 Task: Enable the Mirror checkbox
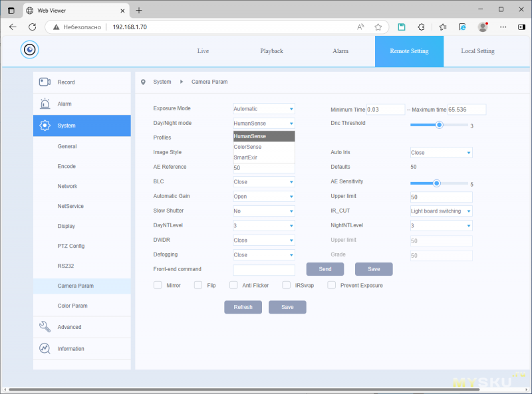158,285
